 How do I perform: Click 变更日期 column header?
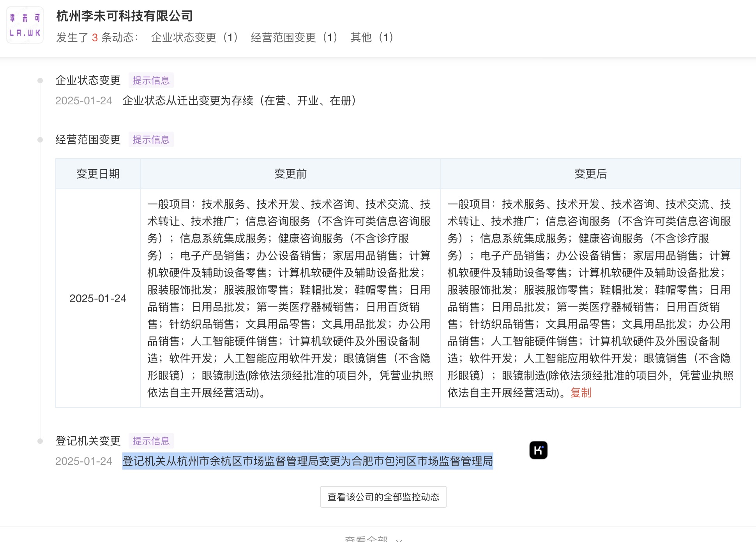[x=98, y=174]
